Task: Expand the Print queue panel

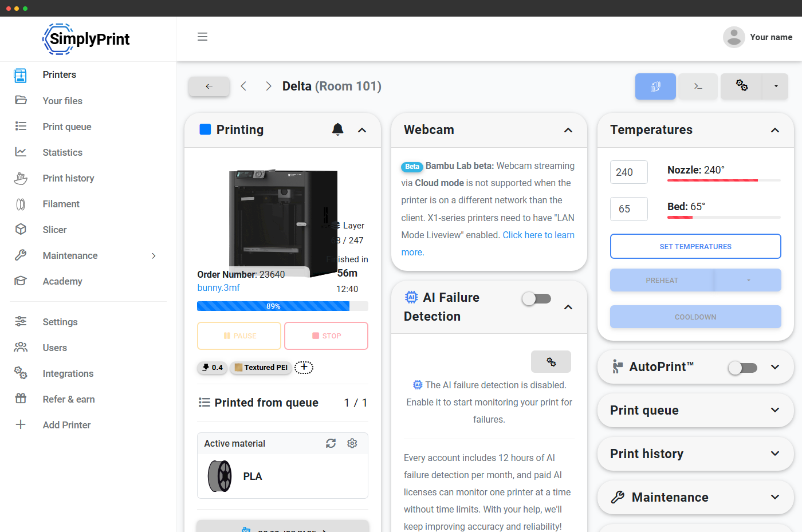Action: point(775,410)
